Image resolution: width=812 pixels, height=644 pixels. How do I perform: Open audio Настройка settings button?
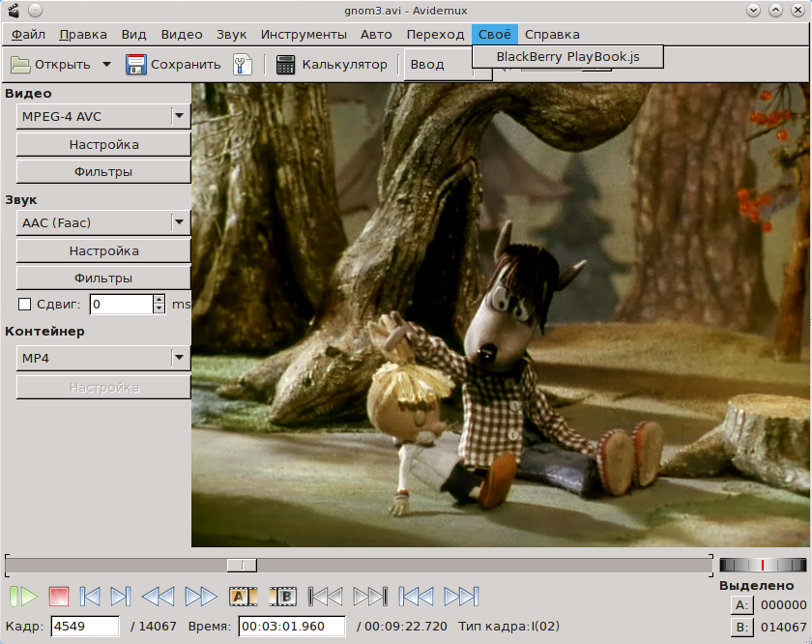point(103,251)
